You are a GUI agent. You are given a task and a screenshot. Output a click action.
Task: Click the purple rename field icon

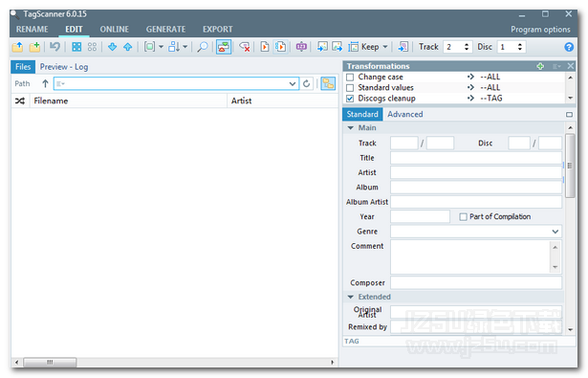click(x=301, y=47)
